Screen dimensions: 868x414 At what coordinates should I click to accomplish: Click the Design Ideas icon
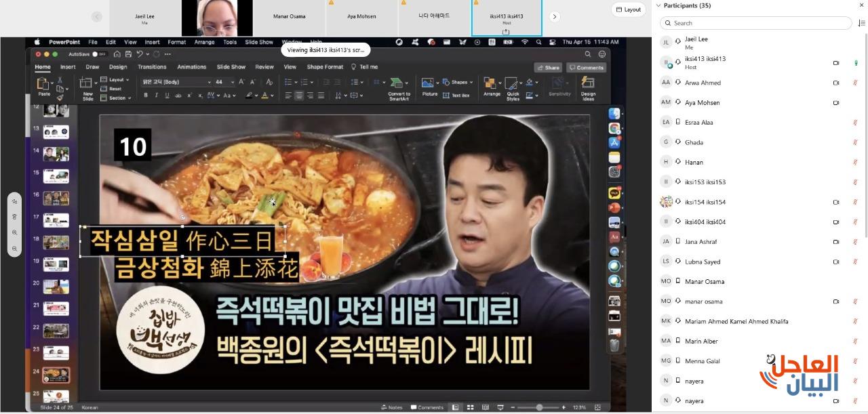click(588, 83)
